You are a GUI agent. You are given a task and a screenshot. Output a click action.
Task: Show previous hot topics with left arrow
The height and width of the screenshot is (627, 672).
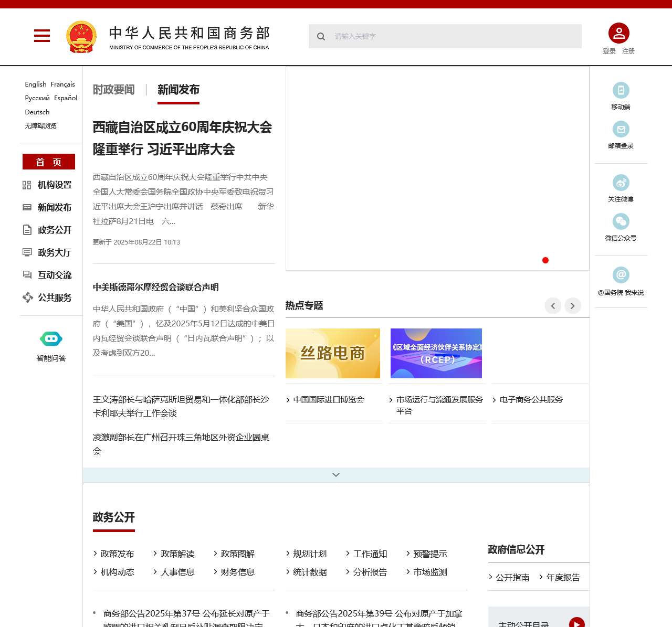[553, 306]
